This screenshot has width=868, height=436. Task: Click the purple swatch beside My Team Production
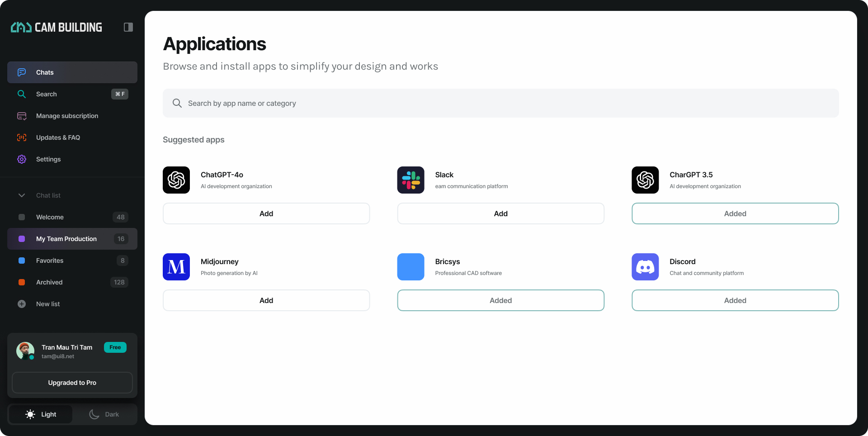(22, 239)
